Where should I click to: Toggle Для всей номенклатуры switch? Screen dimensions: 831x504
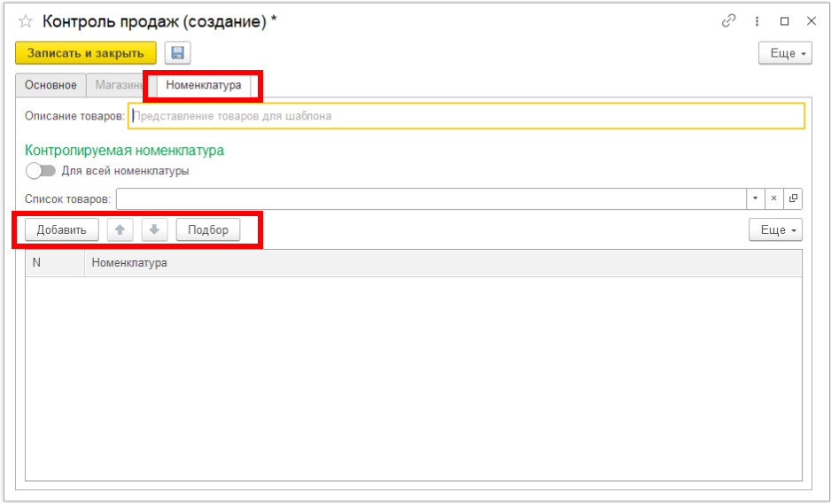tap(41, 171)
